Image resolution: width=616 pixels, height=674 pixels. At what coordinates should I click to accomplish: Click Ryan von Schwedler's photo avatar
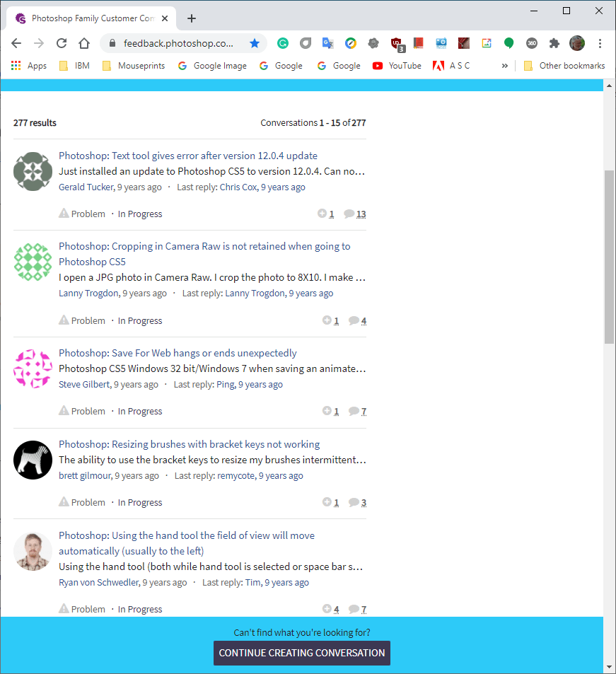click(x=33, y=552)
